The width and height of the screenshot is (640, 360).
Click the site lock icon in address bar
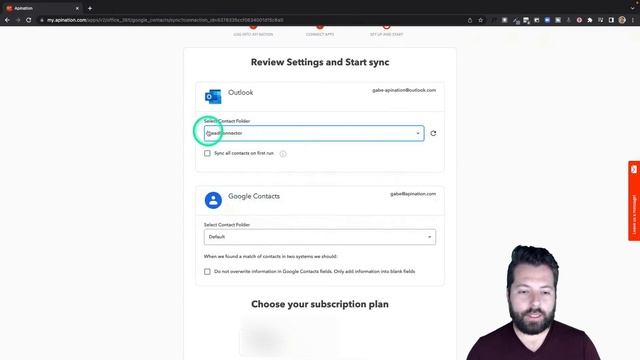[x=42, y=20]
